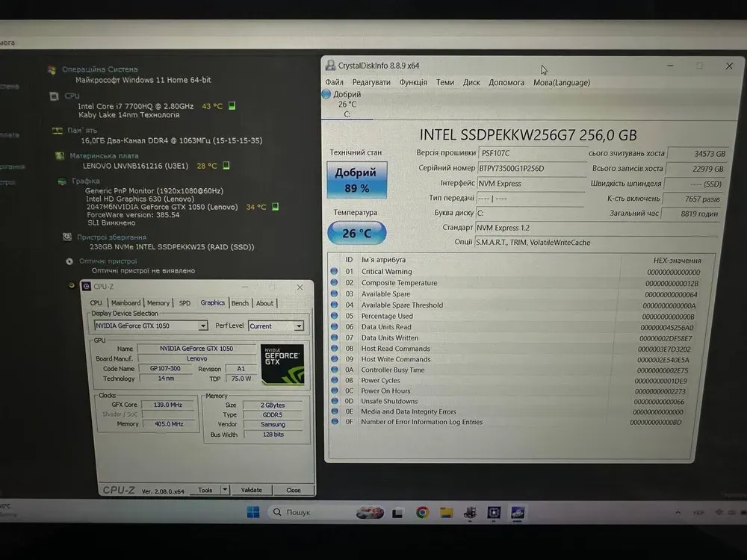The image size is (747, 560).
Task: Click the GeForce GTX 1050 temperature icon
Action: coord(273,207)
